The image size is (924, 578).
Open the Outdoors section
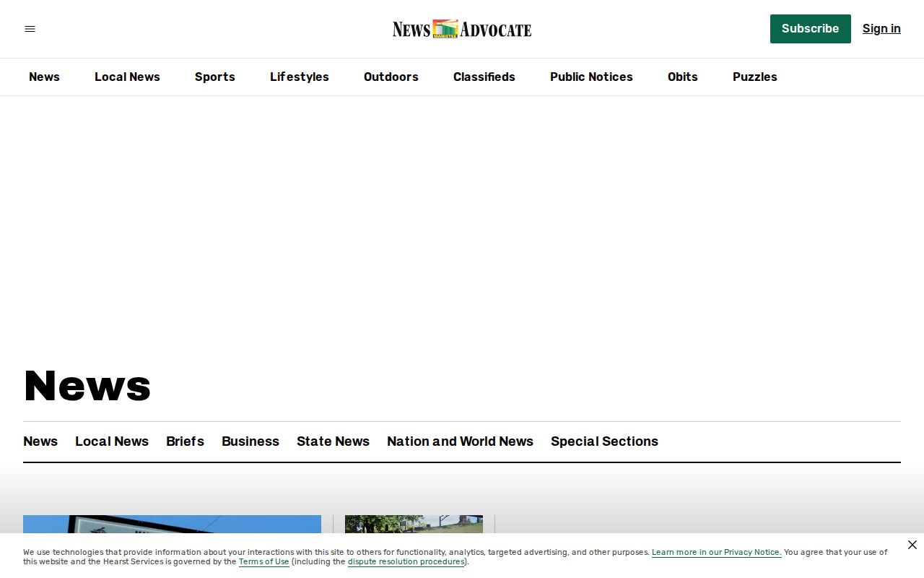pyautogui.click(x=391, y=77)
